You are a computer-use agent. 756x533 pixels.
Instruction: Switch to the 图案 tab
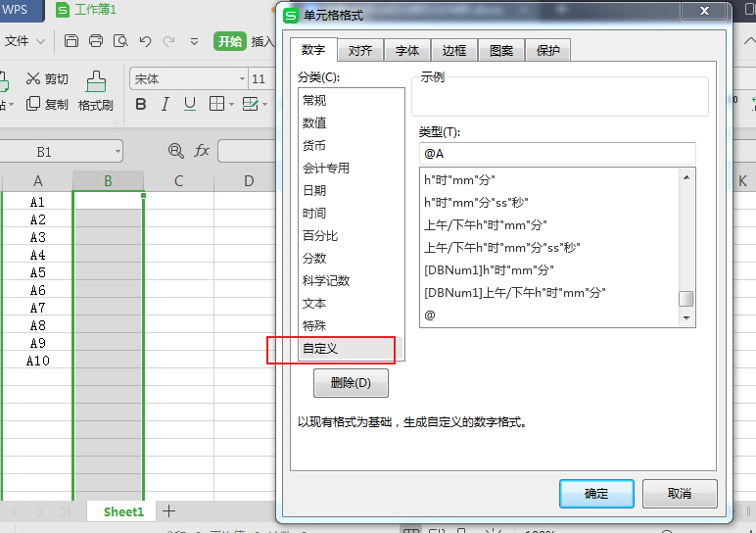pyautogui.click(x=501, y=51)
